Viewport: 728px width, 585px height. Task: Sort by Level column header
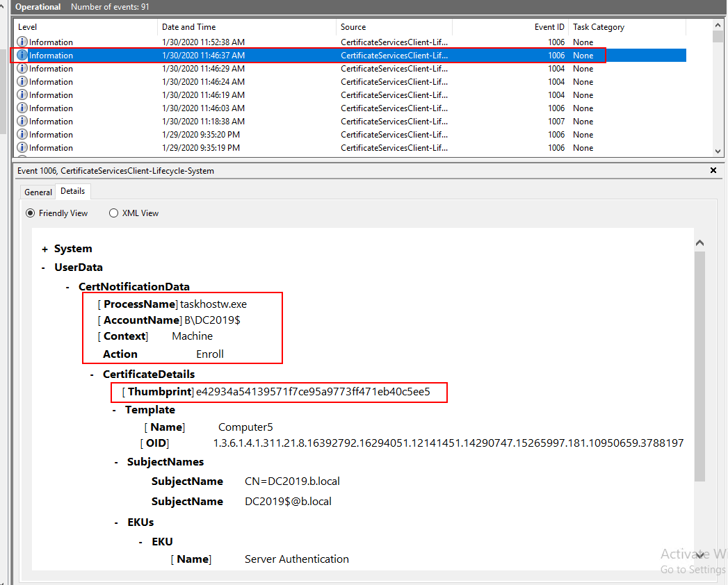tap(28, 27)
